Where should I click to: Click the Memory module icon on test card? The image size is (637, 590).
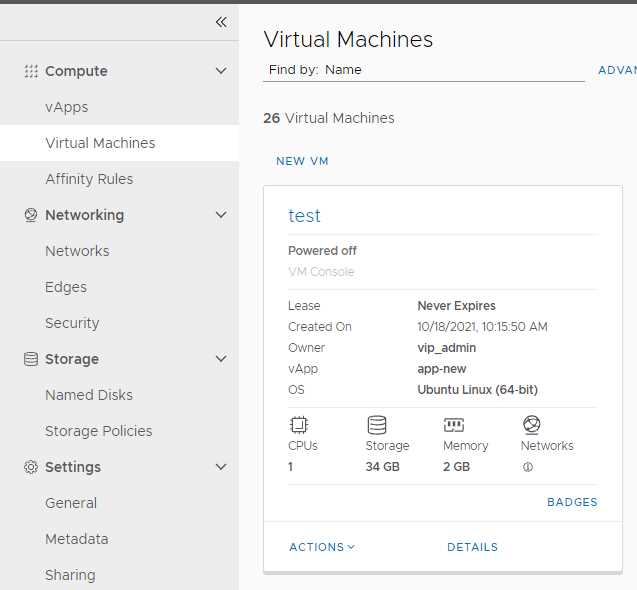coord(454,425)
